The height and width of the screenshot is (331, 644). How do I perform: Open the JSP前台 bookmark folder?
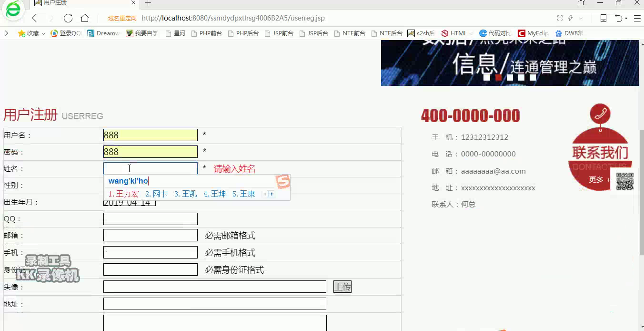[x=279, y=33]
